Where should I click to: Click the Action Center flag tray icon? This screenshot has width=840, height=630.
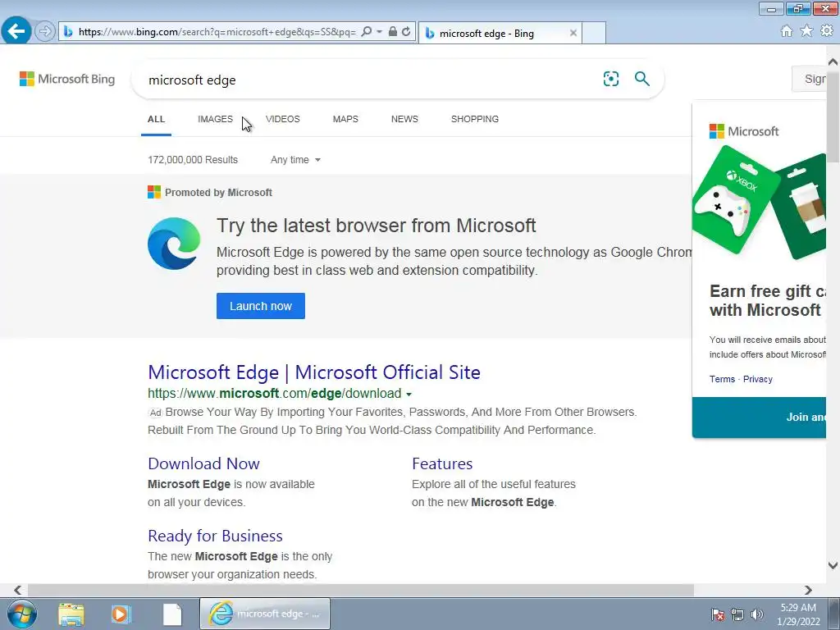717,614
